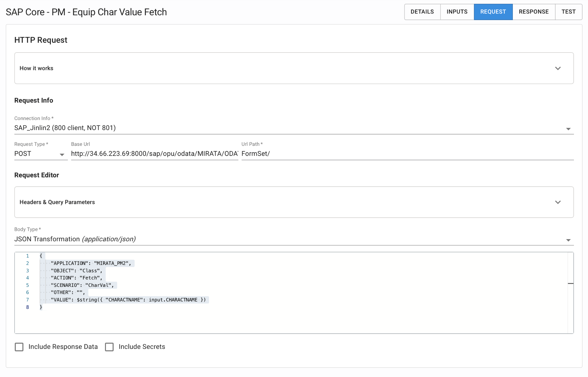Click the How it works panel title
The height and width of the screenshot is (377, 588).
[36, 68]
